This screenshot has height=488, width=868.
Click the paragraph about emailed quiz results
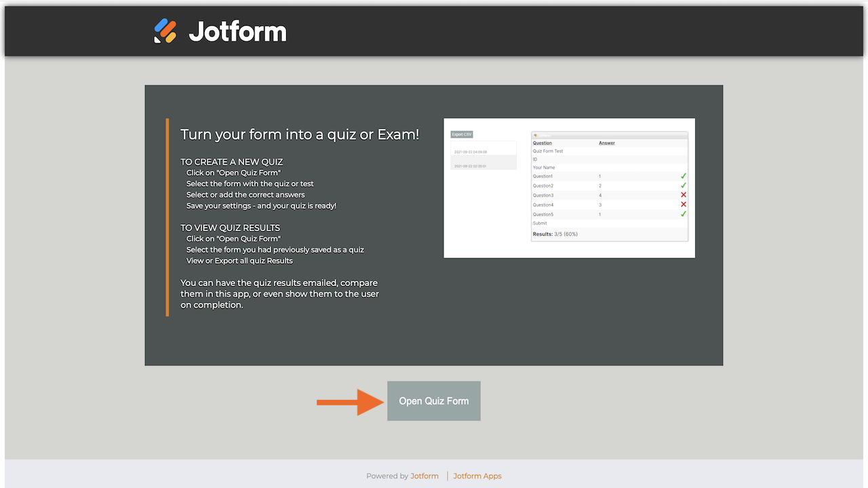pyautogui.click(x=279, y=293)
